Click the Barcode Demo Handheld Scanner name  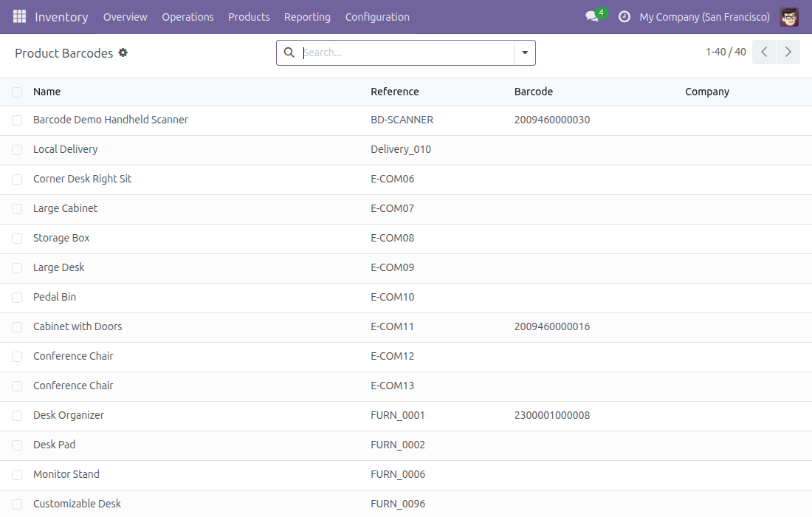110,120
